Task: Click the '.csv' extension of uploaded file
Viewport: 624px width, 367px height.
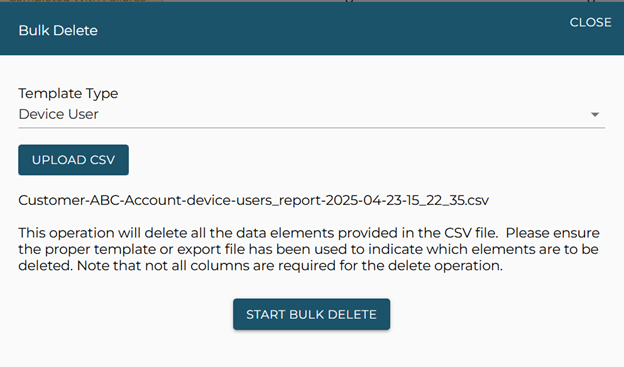Action: (478, 200)
